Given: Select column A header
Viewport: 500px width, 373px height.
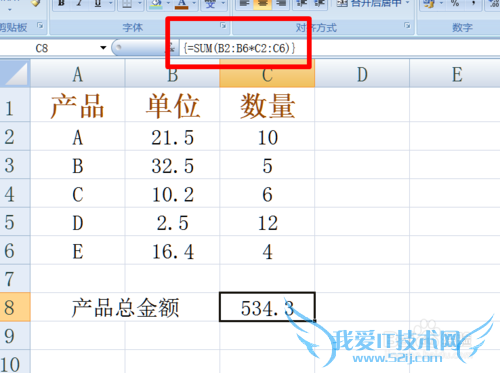Looking at the screenshot, I should [x=78, y=74].
